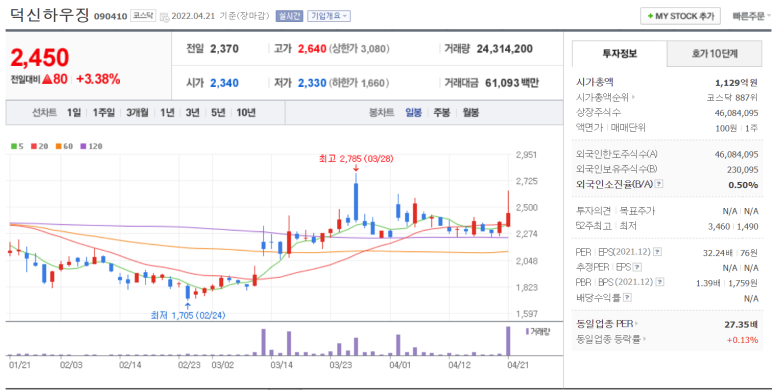The image size is (773, 390).
Task: Click the 최저 1,705 (02/24) chart marker
Action: (x=188, y=315)
